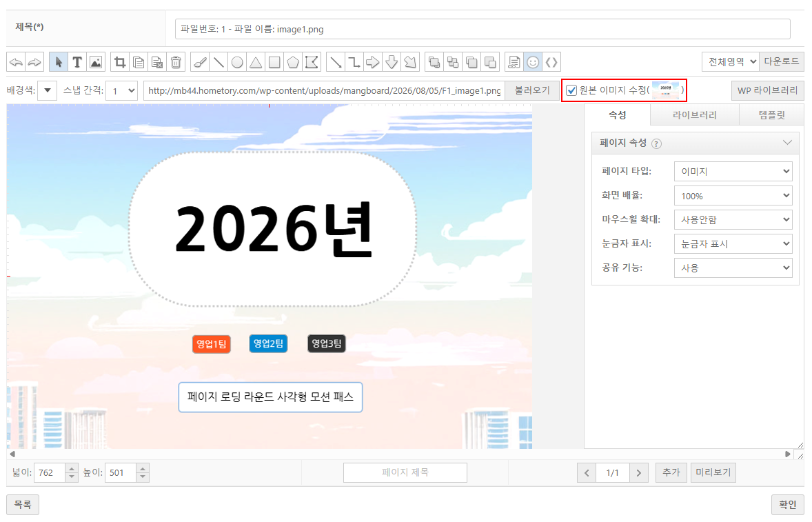Click the code brackets icon
The image size is (812, 522).
coord(551,62)
